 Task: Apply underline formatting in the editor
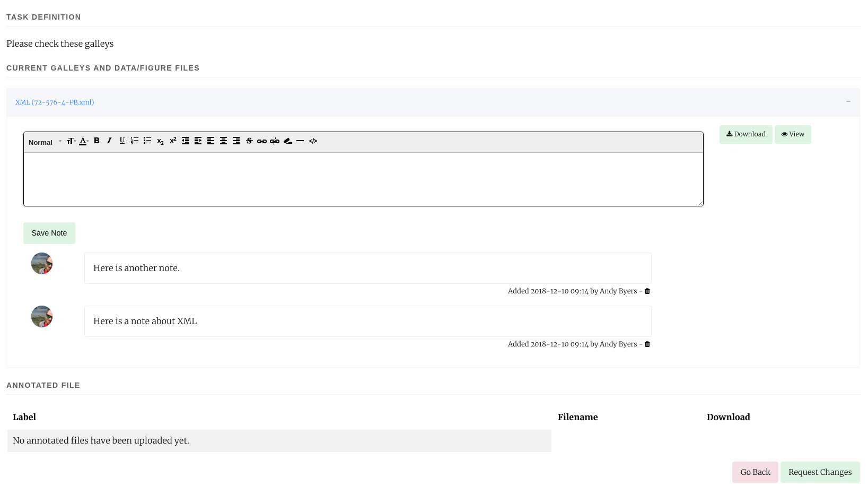pyautogui.click(x=122, y=141)
